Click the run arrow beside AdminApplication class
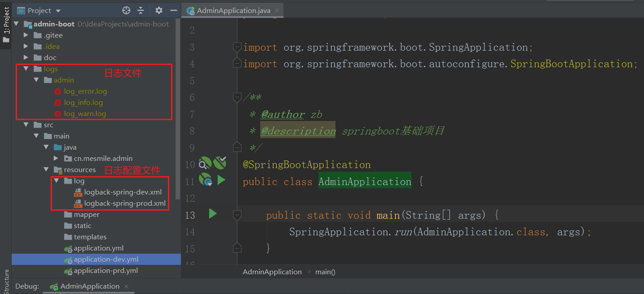Viewport: 644px width, 294px height. click(x=221, y=180)
